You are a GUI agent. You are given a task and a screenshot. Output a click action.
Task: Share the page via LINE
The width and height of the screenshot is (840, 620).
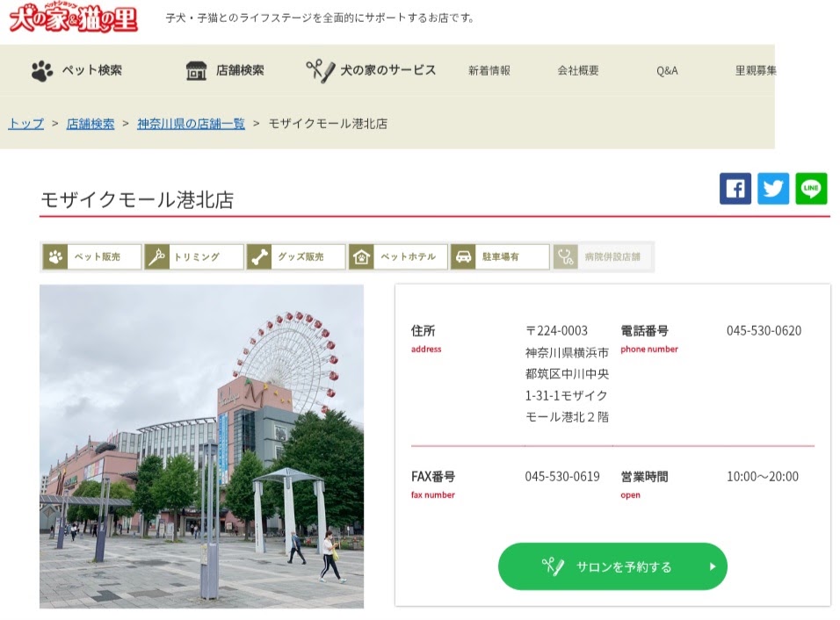coord(811,189)
